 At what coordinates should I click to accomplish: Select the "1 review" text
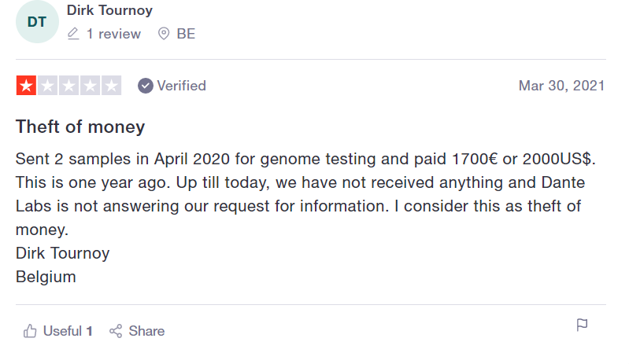pyautogui.click(x=113, y=34)
